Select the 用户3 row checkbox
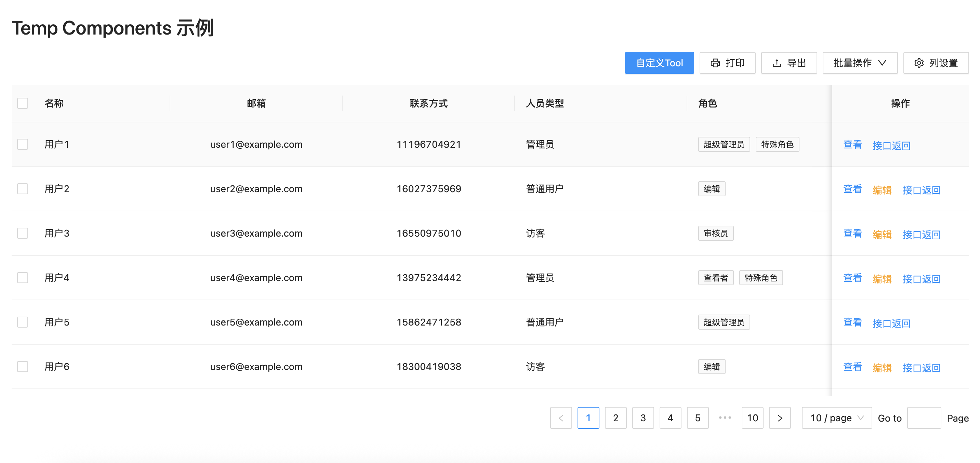Image resolution: width=980 pixels, height=463 pixels. (x=23, y=233)
